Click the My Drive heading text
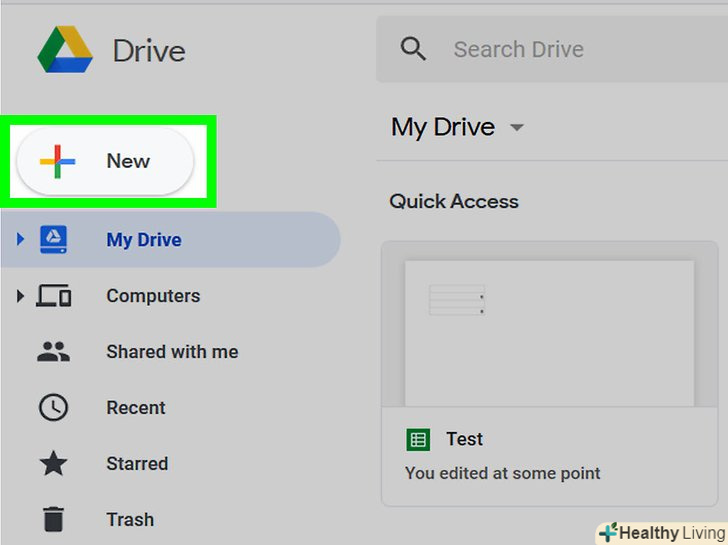 click(x=443, y=127)
